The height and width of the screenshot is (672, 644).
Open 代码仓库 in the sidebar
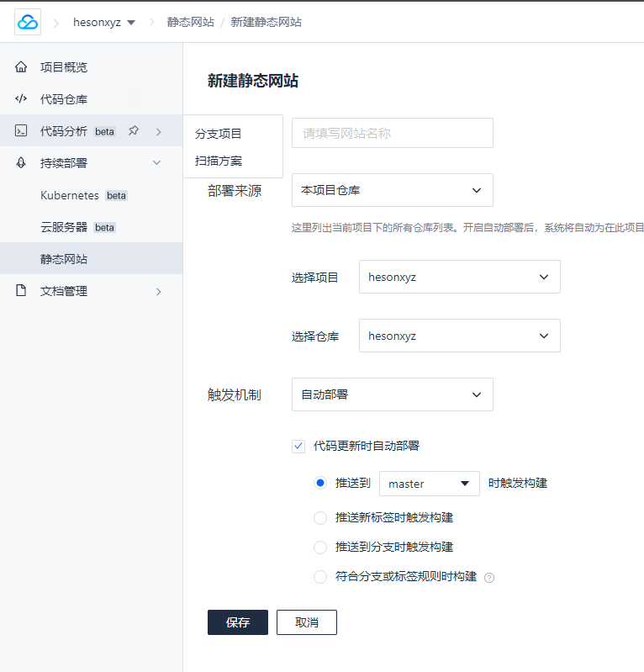click(92, 99)
